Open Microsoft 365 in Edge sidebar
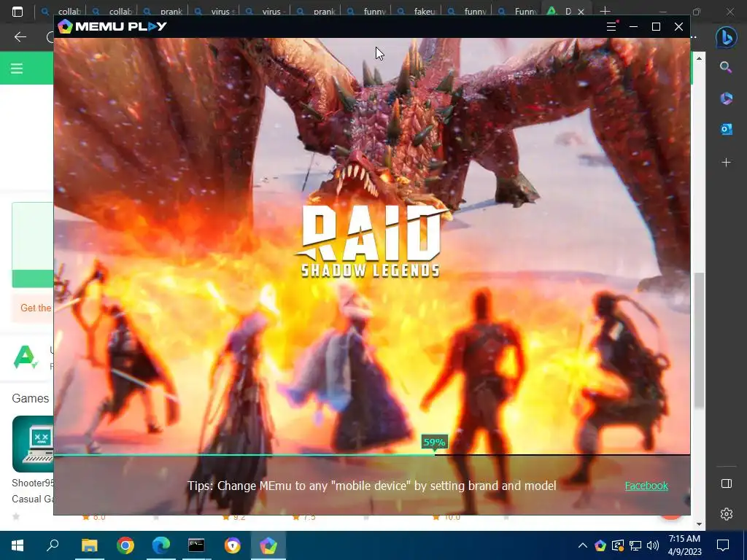Screen dimensions: 747x560 pos(726,98)
